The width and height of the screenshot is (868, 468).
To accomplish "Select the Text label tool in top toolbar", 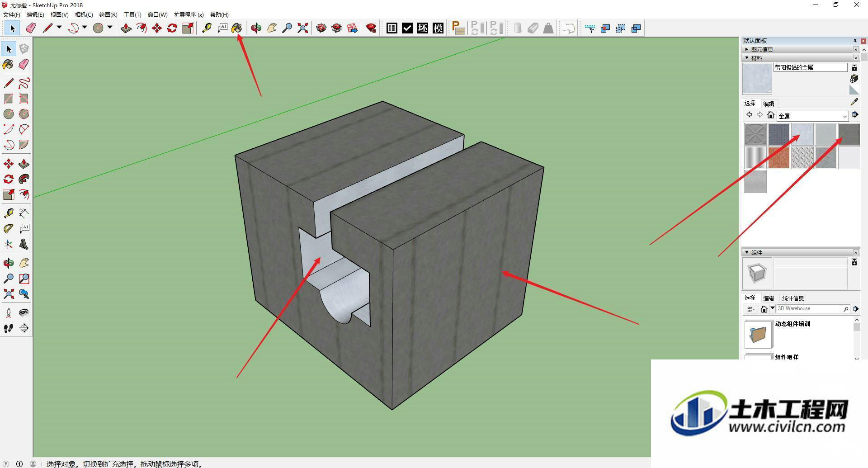I will coord(222,28).
